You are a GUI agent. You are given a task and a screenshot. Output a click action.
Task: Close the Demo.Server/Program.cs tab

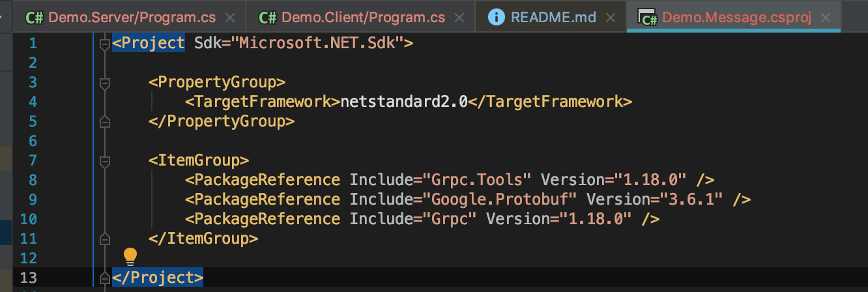pyautogui.click(x=229, y=18)
